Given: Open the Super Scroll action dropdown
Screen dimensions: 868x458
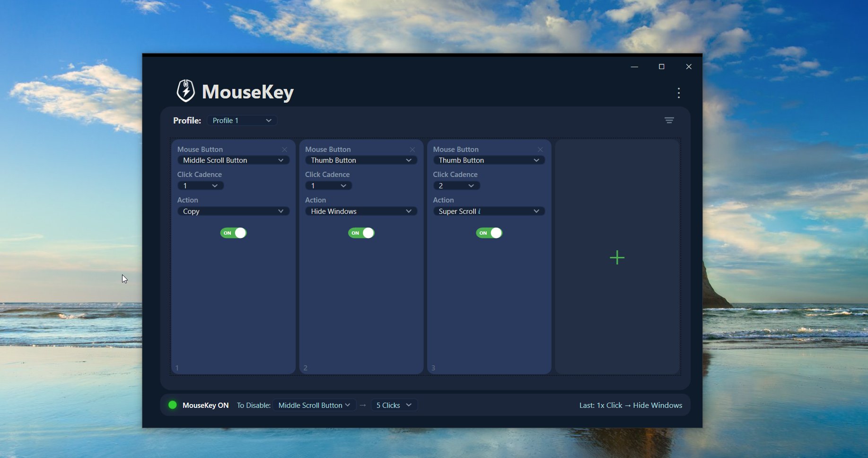Looking at the screenshot, I should [489, 211].
